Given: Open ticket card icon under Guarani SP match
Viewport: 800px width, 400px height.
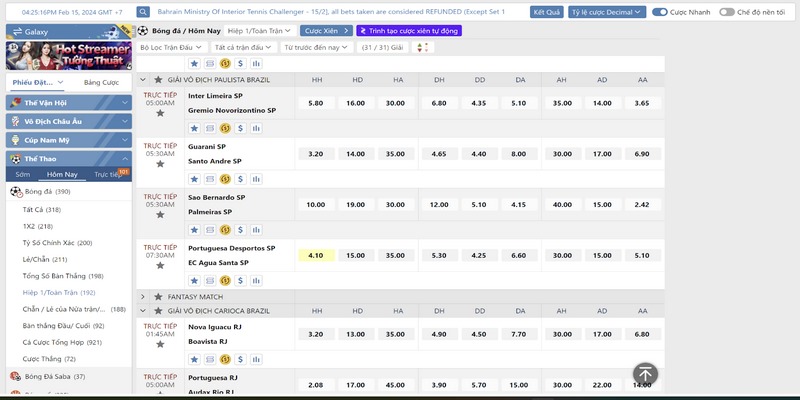Looking at the screenshot, I should 210,179.
